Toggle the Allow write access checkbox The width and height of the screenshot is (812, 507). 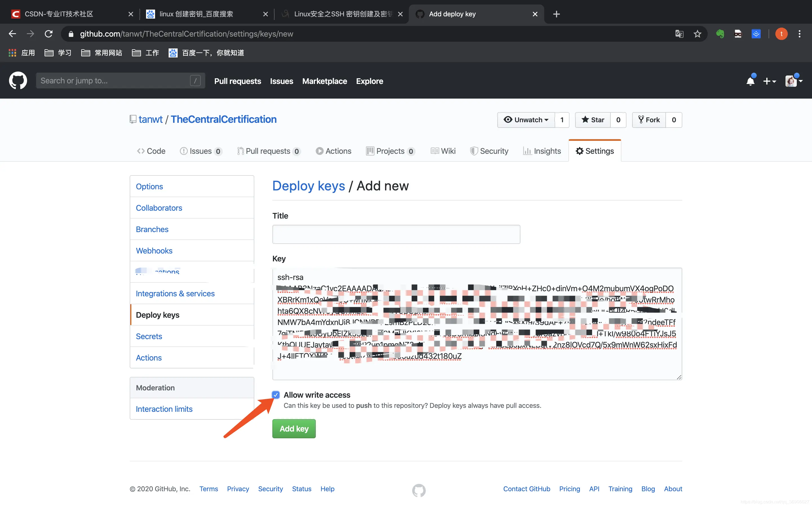point(275,395)
